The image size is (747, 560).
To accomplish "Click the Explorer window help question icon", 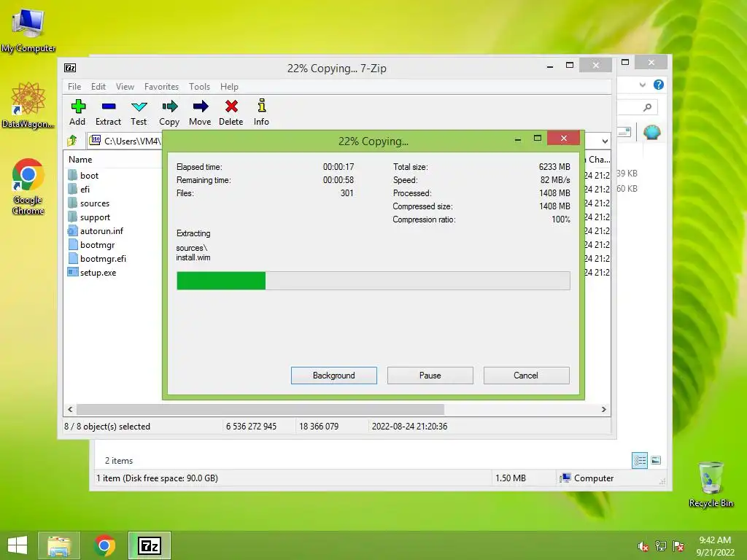I will pos(659,85).
